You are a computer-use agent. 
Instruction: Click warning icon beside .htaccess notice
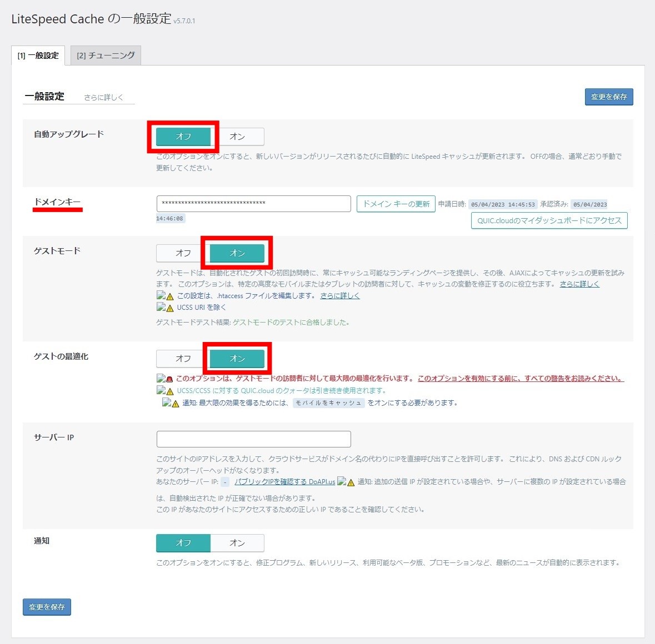169,296
